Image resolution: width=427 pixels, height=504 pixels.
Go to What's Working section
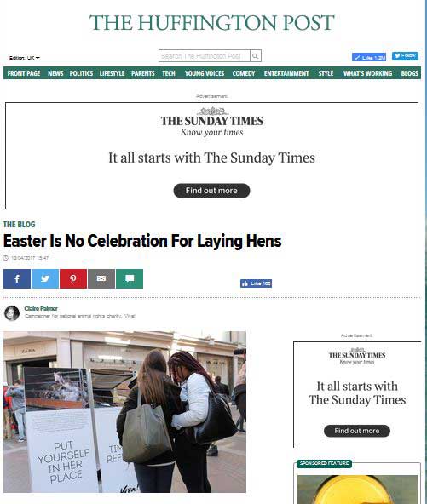pos(367,73)
